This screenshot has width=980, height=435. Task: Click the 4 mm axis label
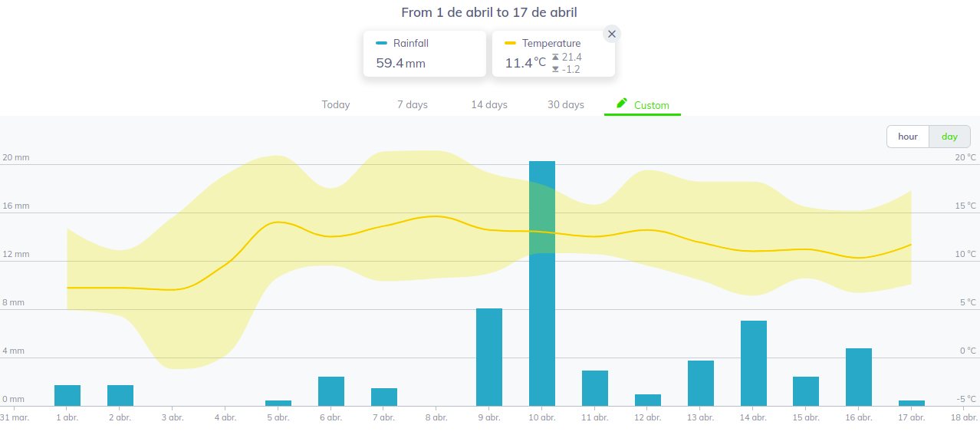(14, 351)
